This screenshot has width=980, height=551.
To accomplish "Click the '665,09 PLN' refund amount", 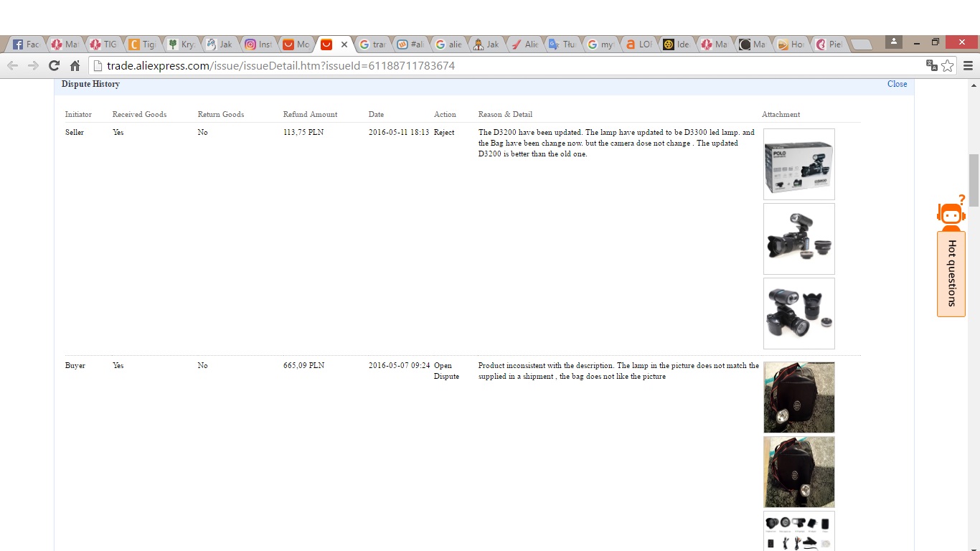I will pos(303,366).
